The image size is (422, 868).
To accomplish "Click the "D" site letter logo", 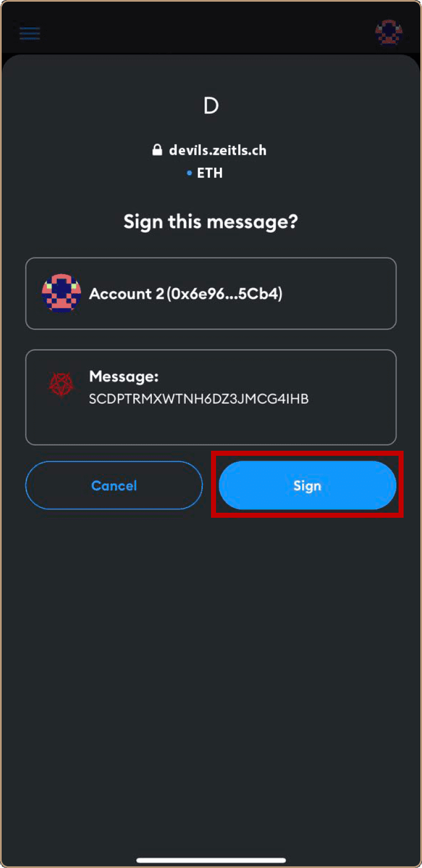I will 211,106.
